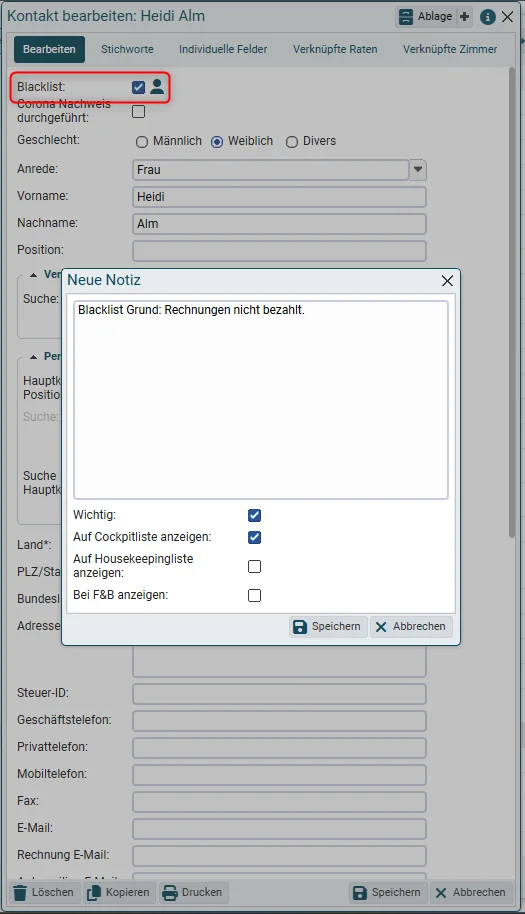
Task: Open Verknüpfte Raten tab
Action: point(335,50)
